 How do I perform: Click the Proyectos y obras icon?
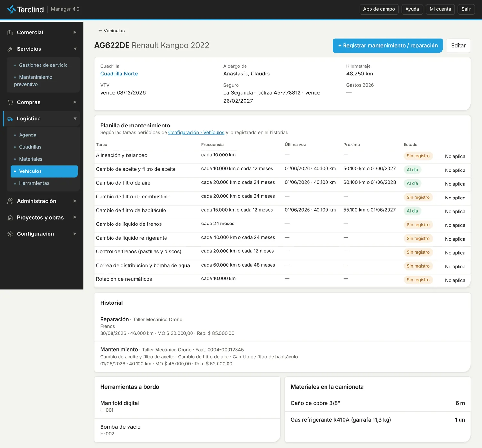10,217
